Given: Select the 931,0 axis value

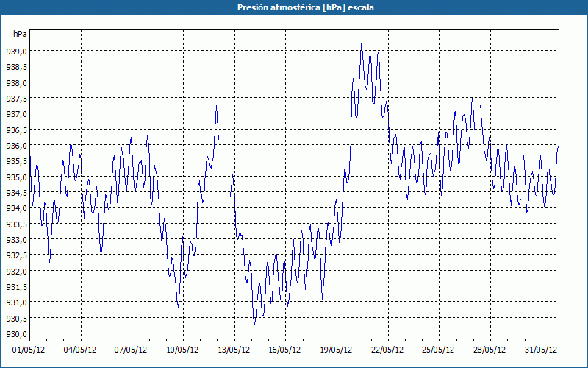Looking at the screenshot, I should pos(16,302).
